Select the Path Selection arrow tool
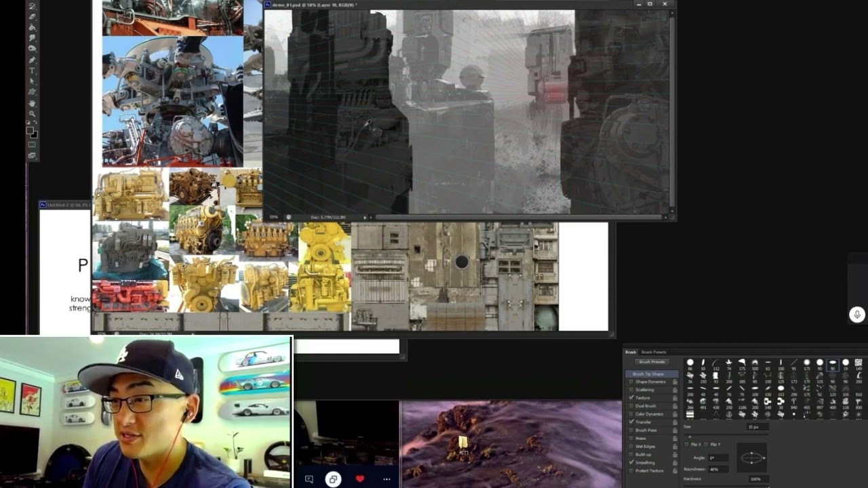Screen dimensions: 868x488 pyautogui.click(x=32, y=81)
